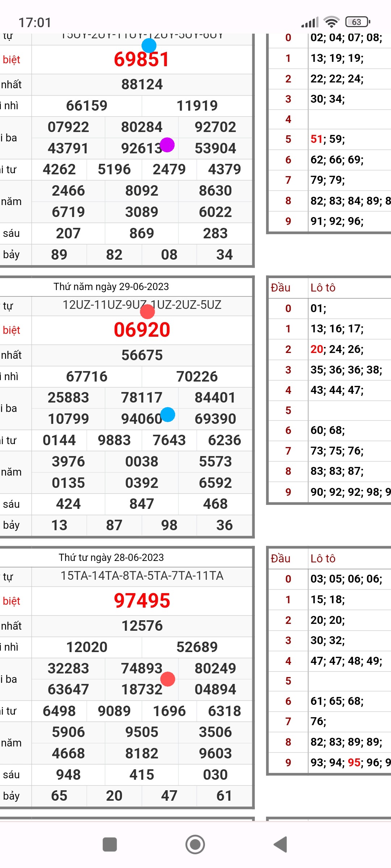391x868 pixels.
Task: Select third prize number 84401
Action: point(215,398)
